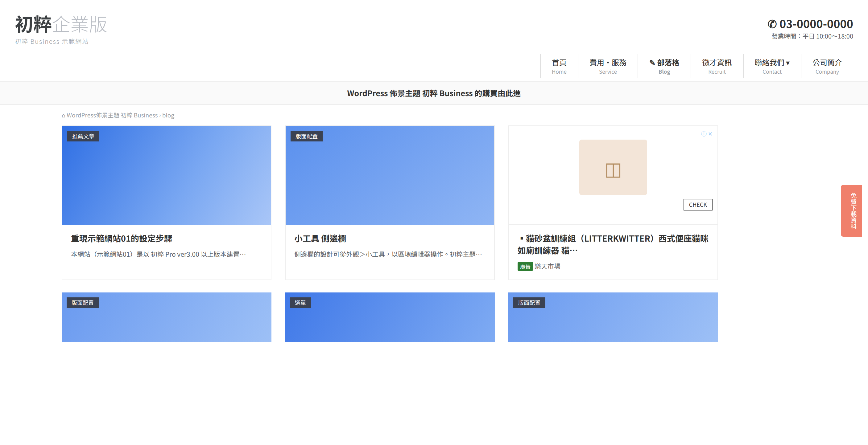Screen dimensions: 868x445
Task: Click the beige ad product image
Action: [613, 167]
